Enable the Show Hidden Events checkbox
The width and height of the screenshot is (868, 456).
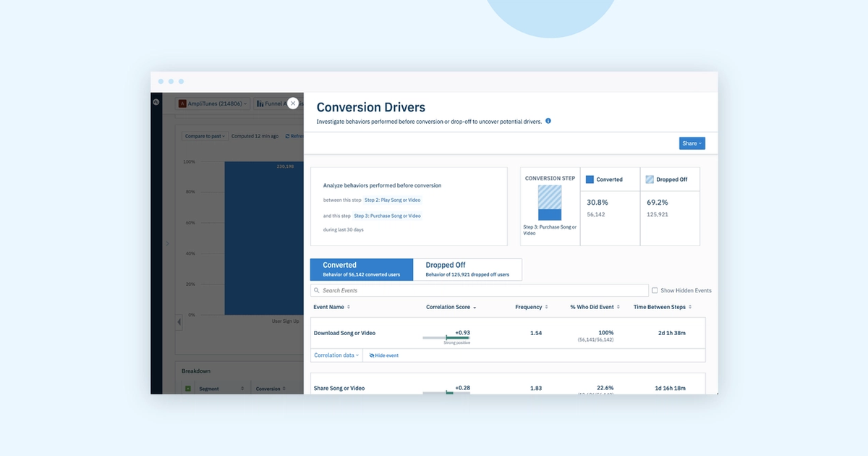[x=655, y=290]
